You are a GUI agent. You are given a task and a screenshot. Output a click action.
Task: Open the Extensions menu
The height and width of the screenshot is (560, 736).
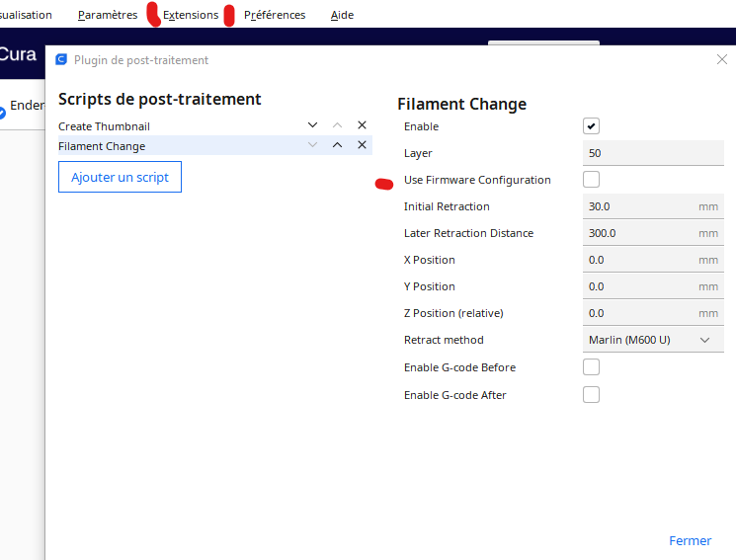click(x=191, y=15)
